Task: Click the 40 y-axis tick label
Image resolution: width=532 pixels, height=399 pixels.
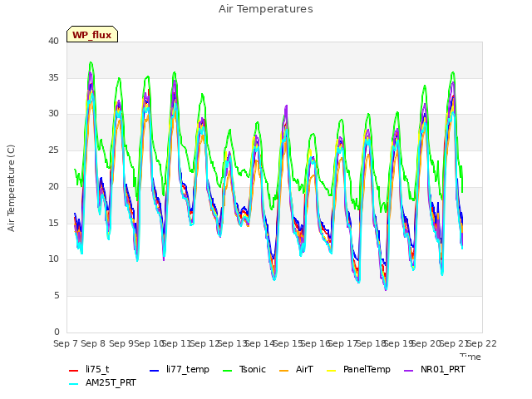Action: click(53, 42)
